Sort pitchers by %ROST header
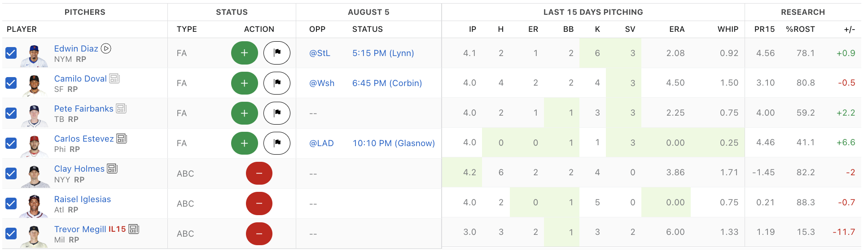 point(800,29)
